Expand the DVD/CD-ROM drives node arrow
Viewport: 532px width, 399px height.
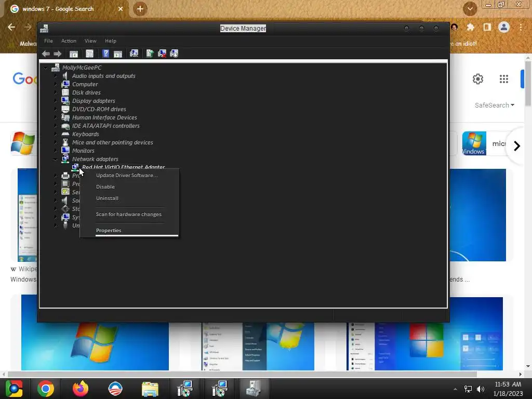click(56, 109)
